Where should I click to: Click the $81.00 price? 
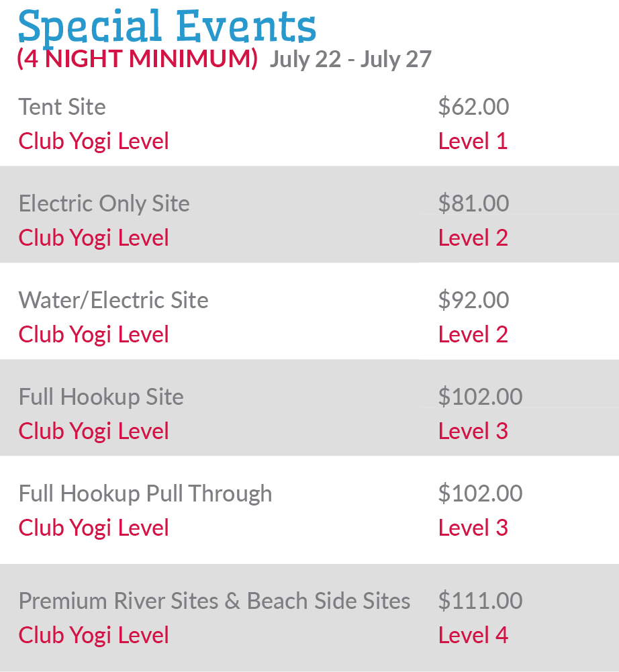[x=473, y=203]
